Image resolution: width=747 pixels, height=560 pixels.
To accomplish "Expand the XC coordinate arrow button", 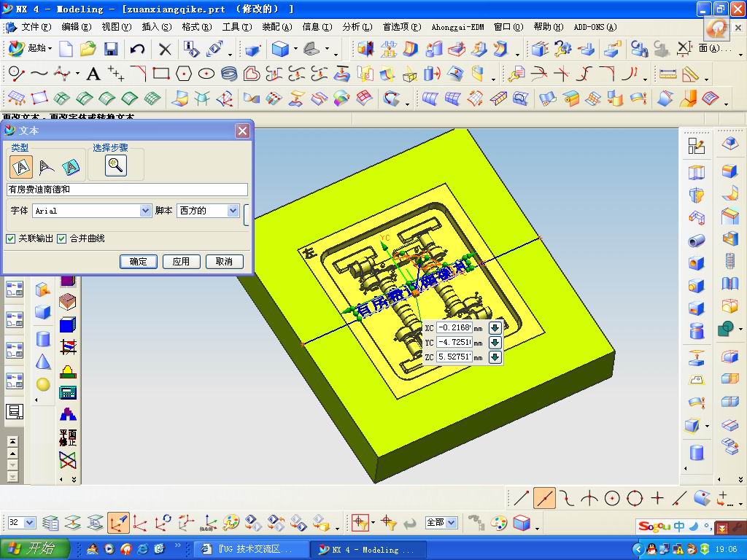I will click(495, 327).
